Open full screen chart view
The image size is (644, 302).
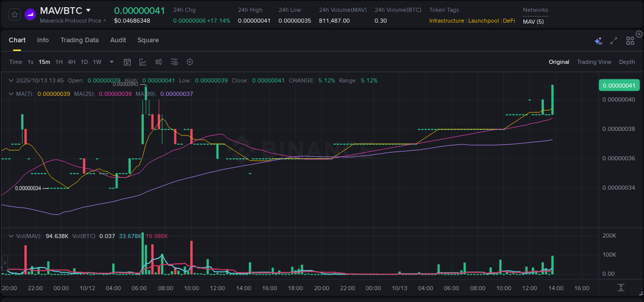[613, 40]
